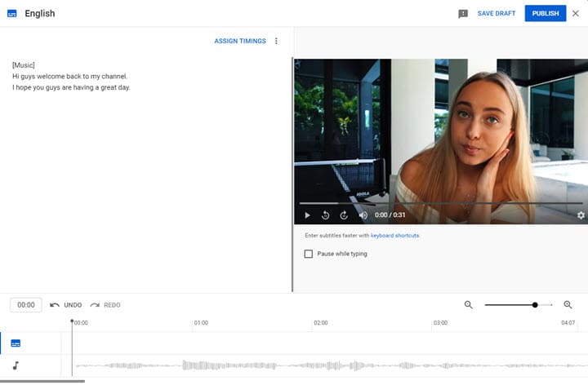
Task: Play the video preview
Action: click(307, 215)
